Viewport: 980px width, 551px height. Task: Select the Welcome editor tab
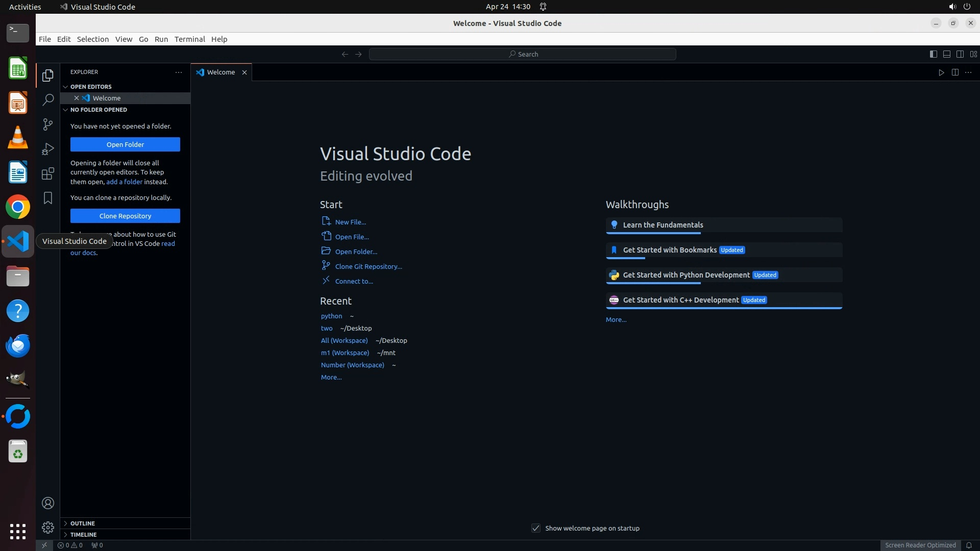click(x=220, y=72)
